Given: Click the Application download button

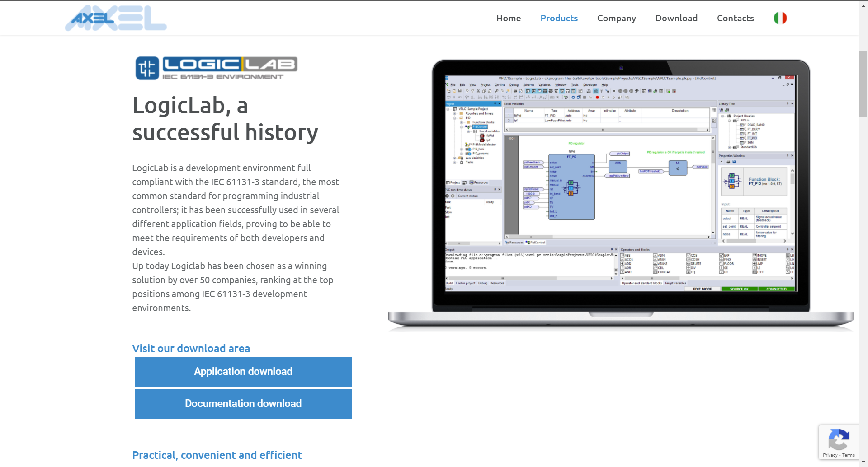Looking at the screenshot, I should tap(243, 372).
